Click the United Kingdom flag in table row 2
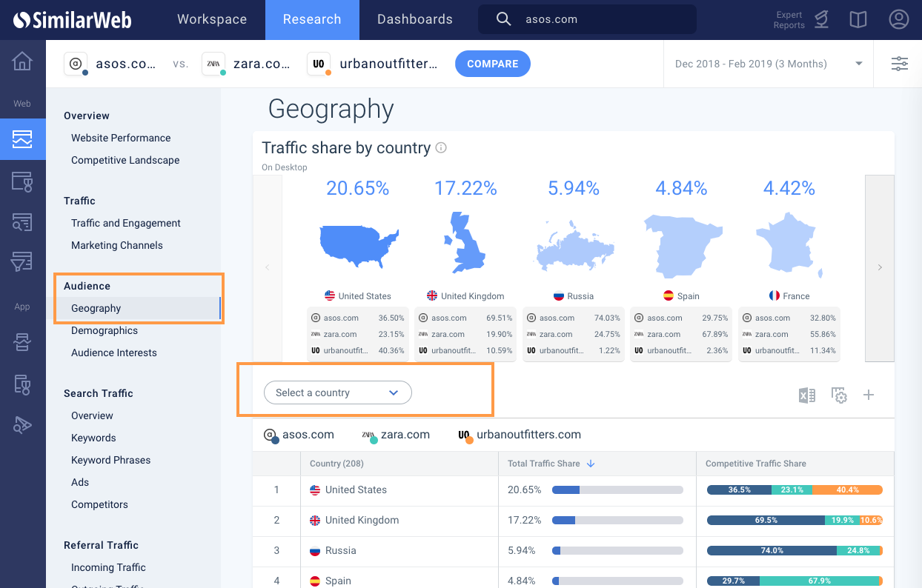Image resolution: width=922 pixels, height=588 pixels. (315, 521)
